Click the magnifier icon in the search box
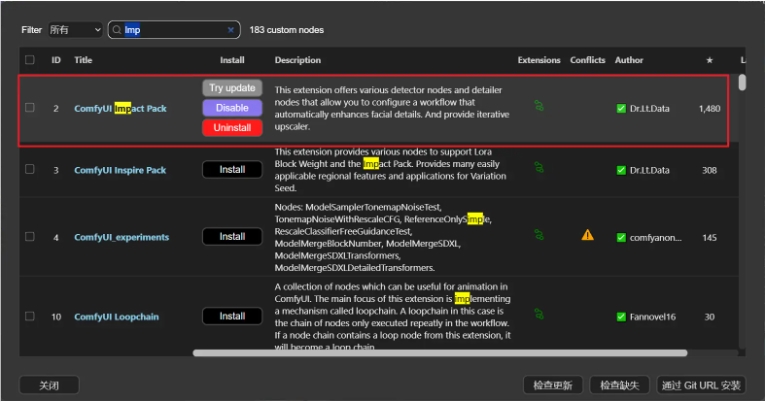765x402 pixels. click(117, 30)
